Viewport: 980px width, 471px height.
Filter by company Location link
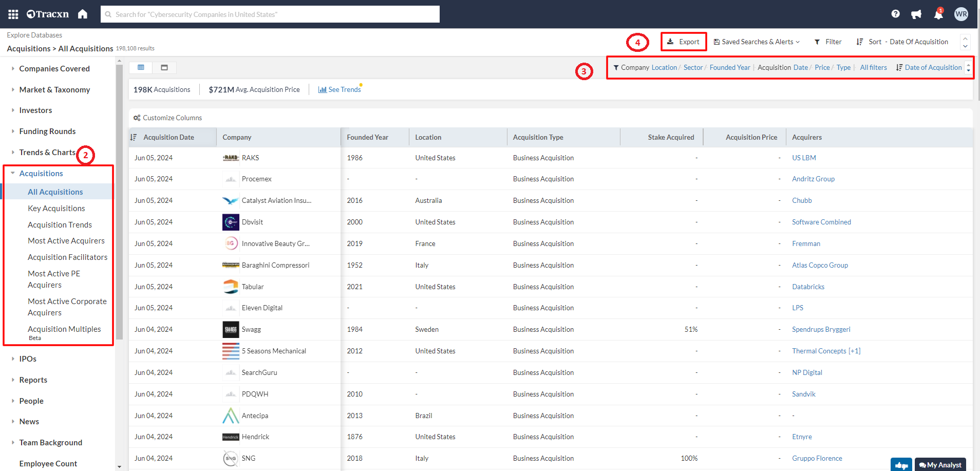[664, 67]
